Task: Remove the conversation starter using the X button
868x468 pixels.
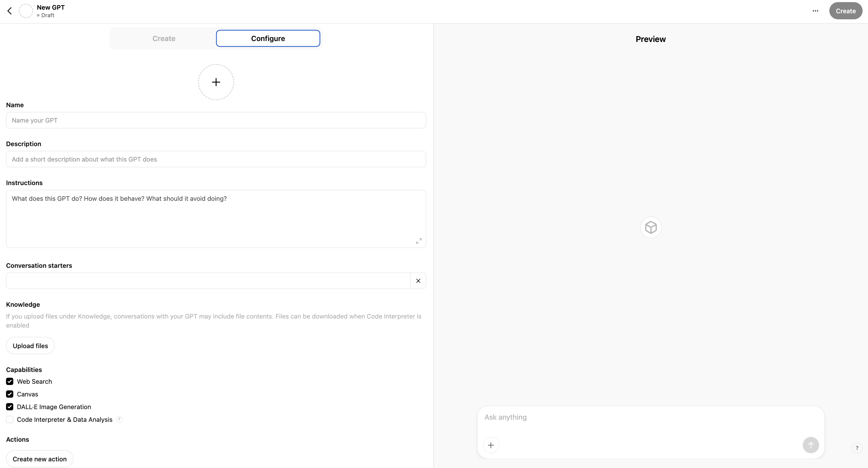Action: 418,280
